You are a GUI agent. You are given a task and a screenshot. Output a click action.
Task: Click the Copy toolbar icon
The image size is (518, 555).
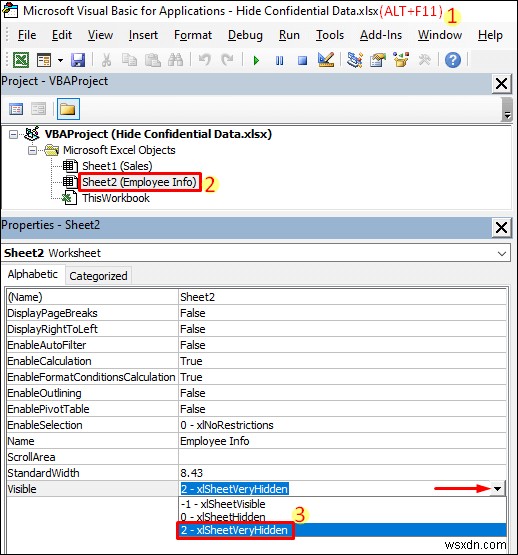tap(129, 60)
